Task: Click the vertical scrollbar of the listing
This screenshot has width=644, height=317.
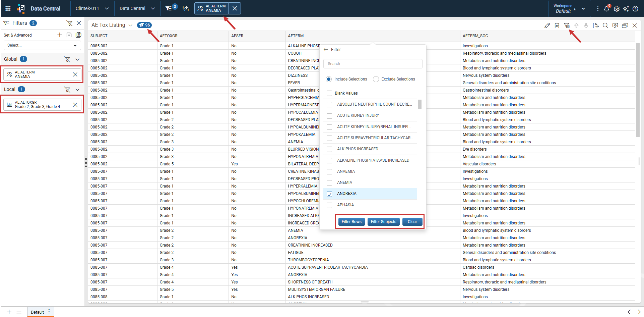Action: [x=638, y=91]
